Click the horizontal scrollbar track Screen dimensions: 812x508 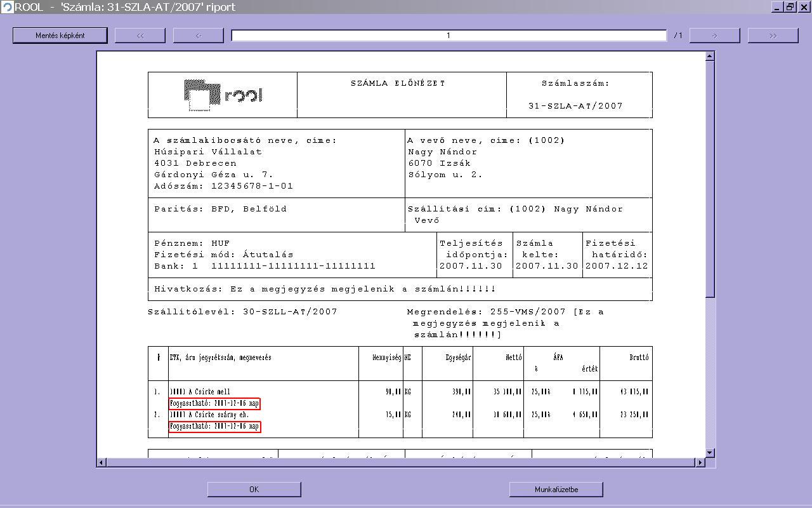[x=401, y=462]
